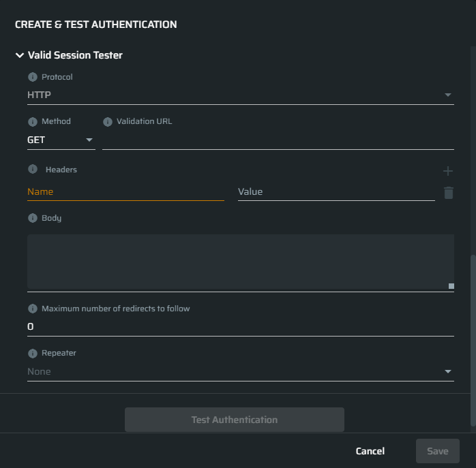Click the Cancel button
Screen dimensions: 476x468
pos(370,451)
